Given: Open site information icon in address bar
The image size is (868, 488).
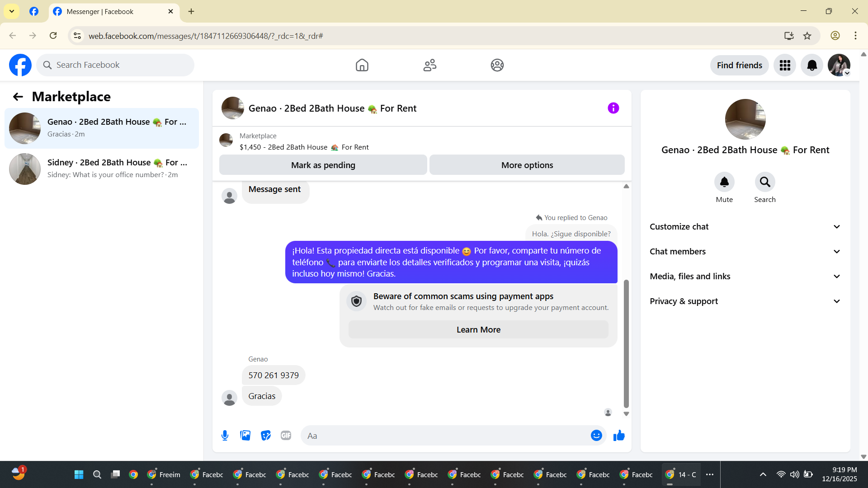Looking at the screenshot, I should [77, 36].
